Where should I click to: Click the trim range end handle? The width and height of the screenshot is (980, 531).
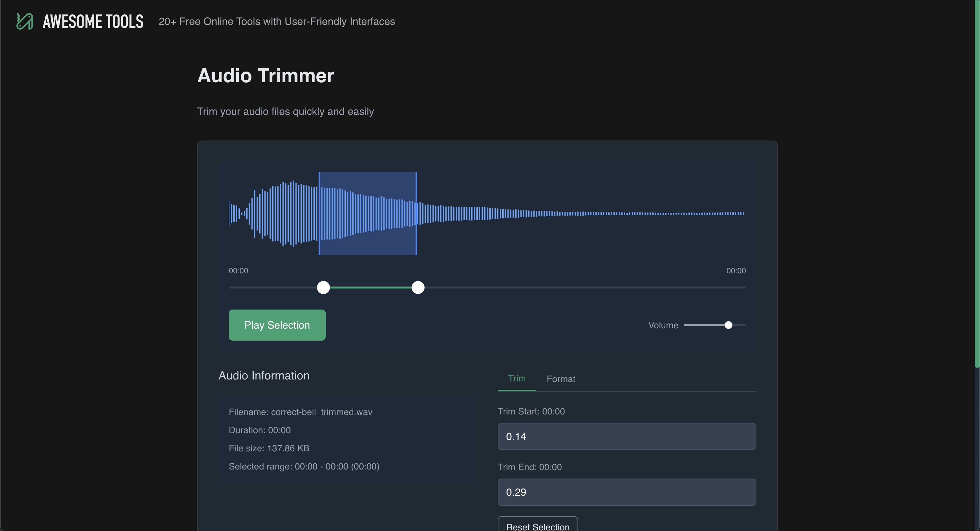(x=418, y=288)
